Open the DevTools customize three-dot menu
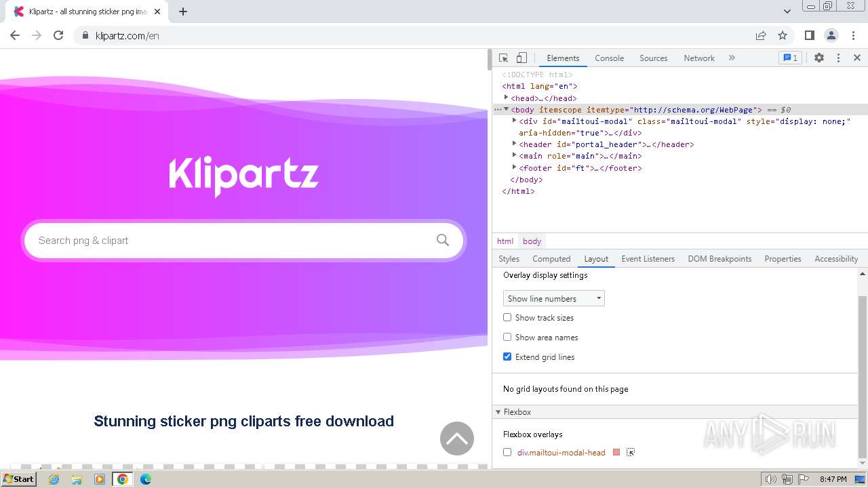 (x=838, y=58)
